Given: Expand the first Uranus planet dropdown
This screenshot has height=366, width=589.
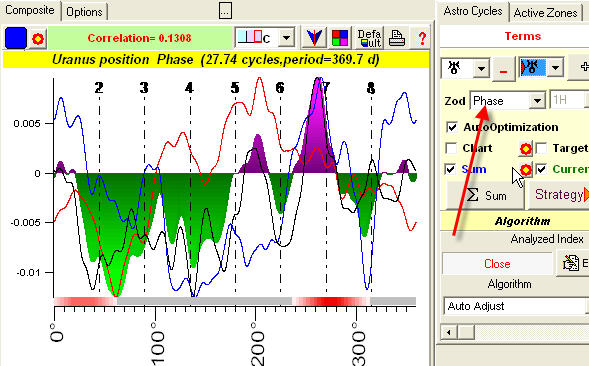Looking at the screenshot, I should pos(481,69).
